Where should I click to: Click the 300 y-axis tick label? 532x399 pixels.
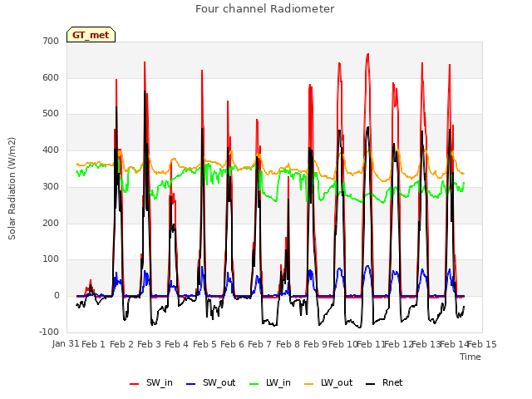51,186
